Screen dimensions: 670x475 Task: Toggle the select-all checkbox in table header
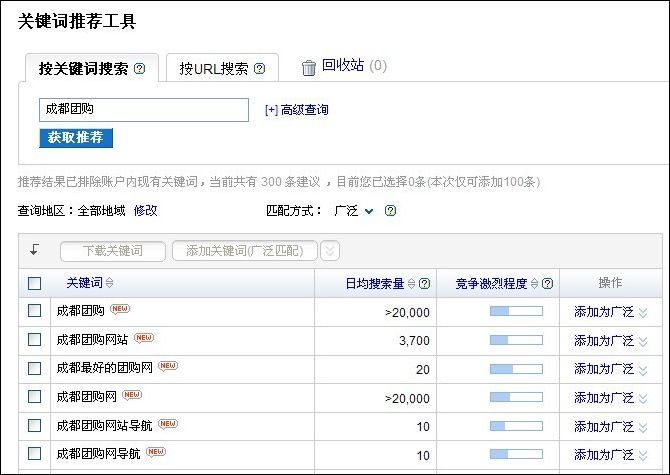pos(35,284)
